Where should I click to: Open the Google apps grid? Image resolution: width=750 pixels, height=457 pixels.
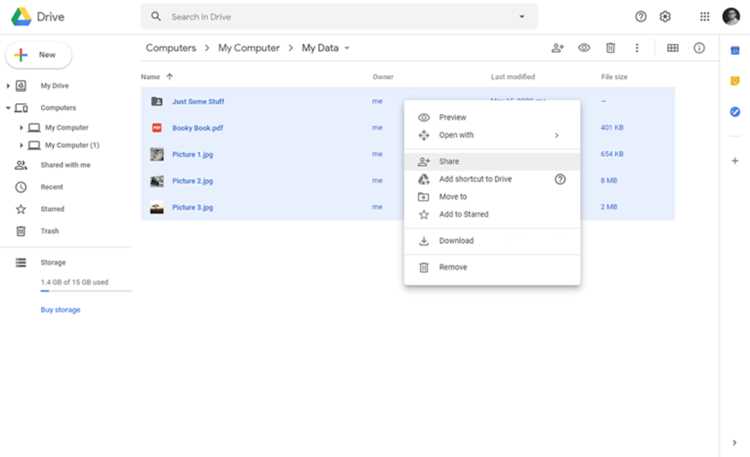pos(705,17)
